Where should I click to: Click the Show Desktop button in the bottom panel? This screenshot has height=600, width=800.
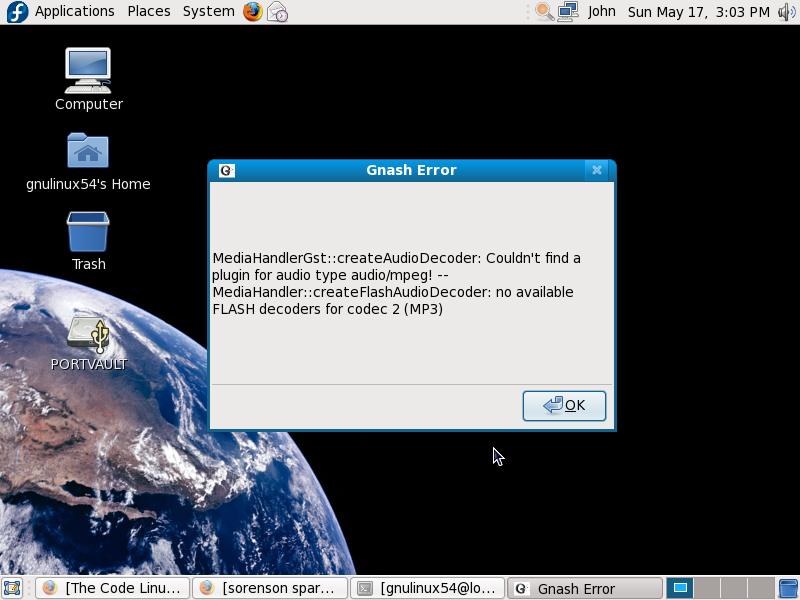pyautogui.click(x=12, y=588)
